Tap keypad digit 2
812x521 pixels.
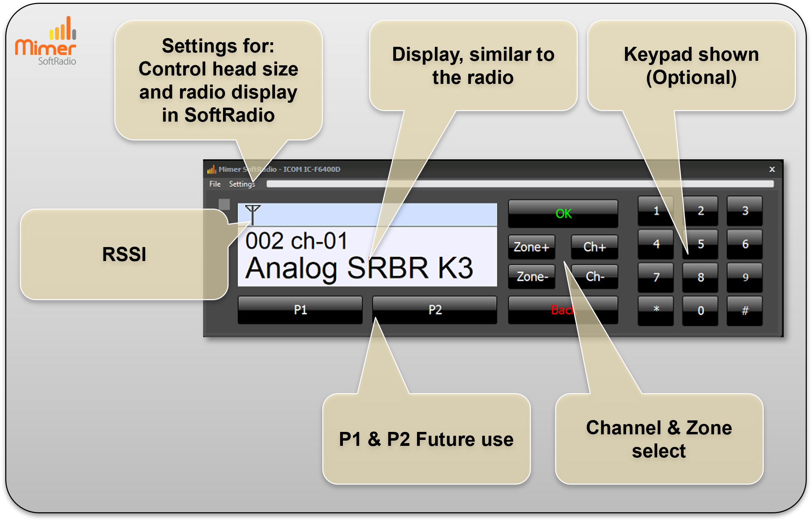click(x=700, y=211)
